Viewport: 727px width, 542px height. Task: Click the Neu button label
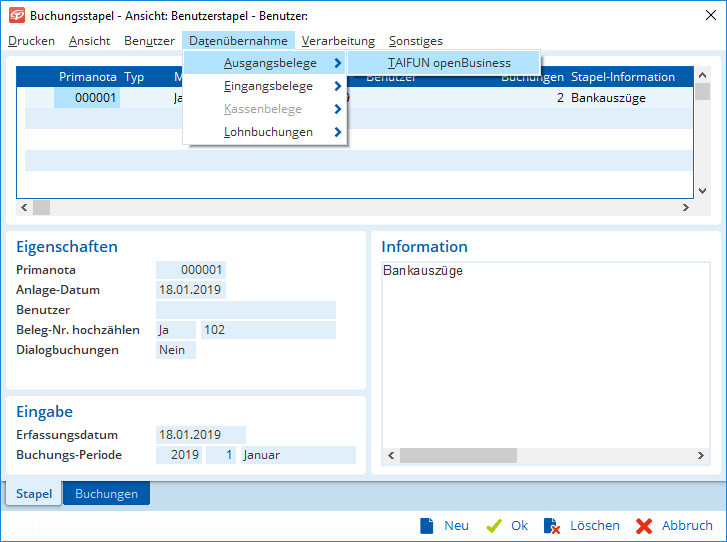coord(456,526)
